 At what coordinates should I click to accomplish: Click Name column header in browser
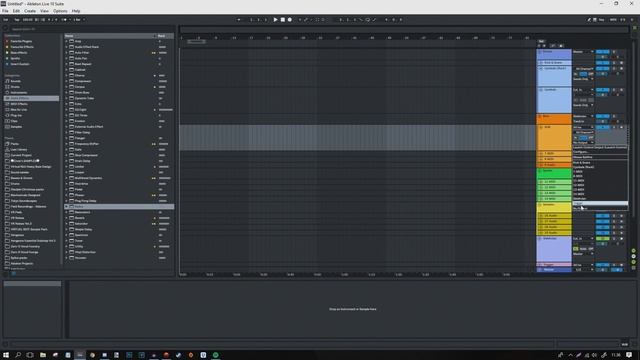110,36
